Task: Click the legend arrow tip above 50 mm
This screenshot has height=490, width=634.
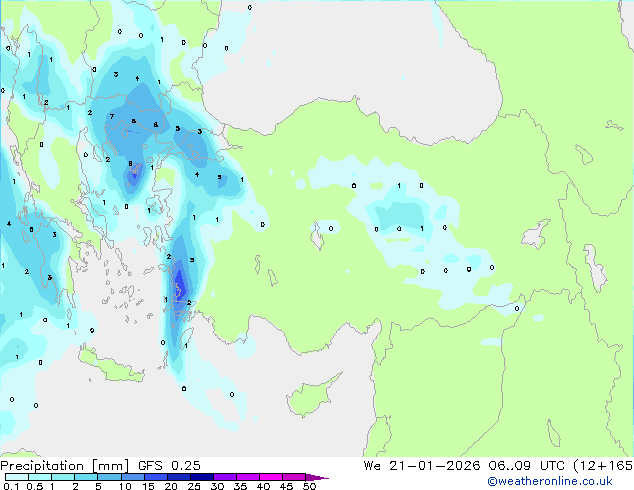Action: coord(317,477)
